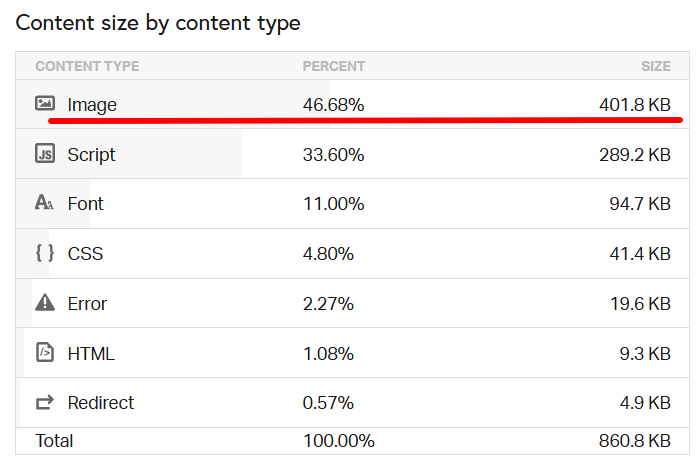The image size is (696, 463).
Task: Click the Total row label
Action: coord(54,441)
